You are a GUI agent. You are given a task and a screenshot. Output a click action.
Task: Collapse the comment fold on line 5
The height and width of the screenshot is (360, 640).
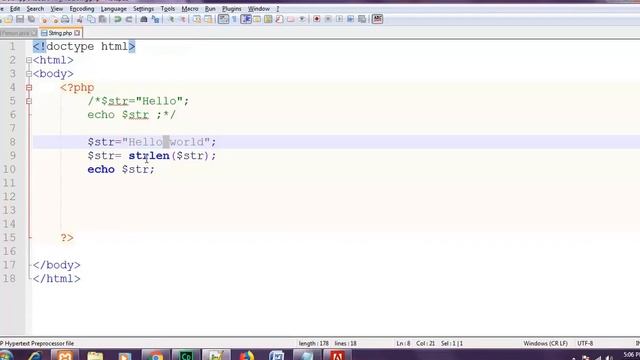29,101
